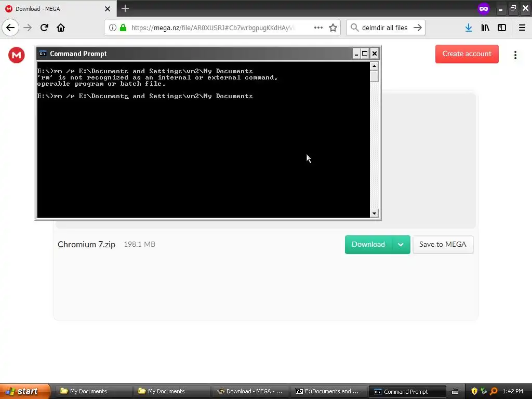Screen dimensions: 532x399
Task: Open page actions three-dot menu in address bar
Action: [x=318, y=28]
